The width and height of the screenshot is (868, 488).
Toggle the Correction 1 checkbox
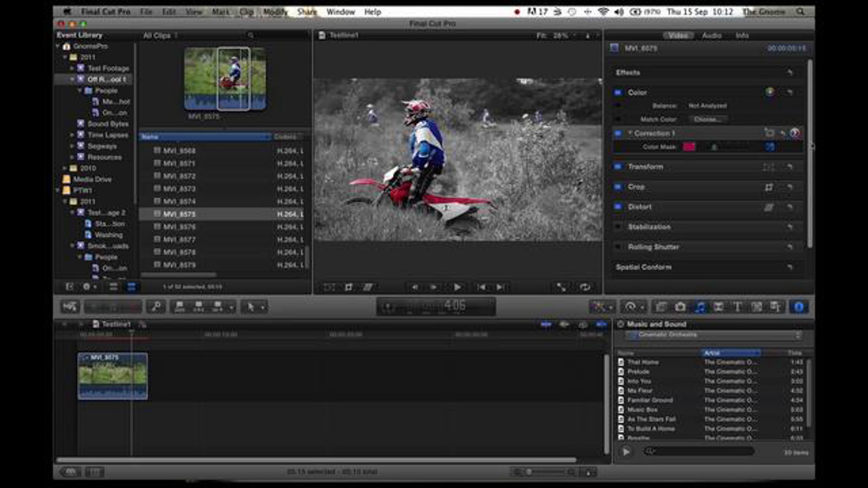coord(618,133)
